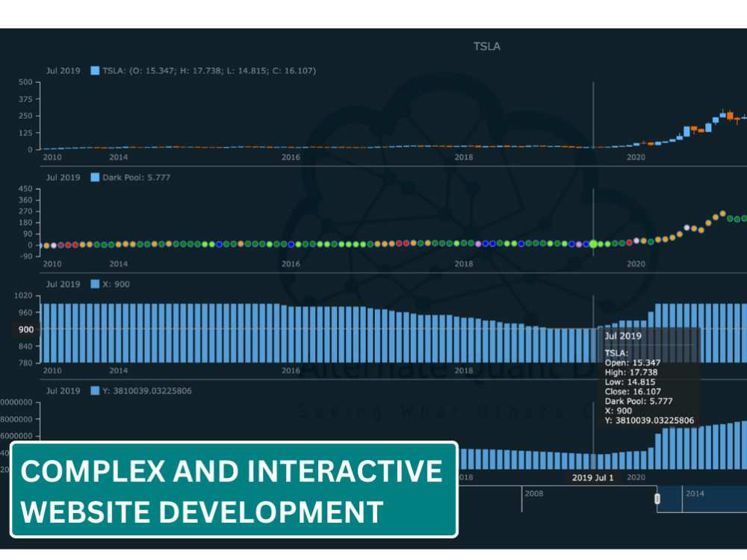
Task: Click the 450 y-axis label on Dark Pool chart
Action: click(25, 189)
